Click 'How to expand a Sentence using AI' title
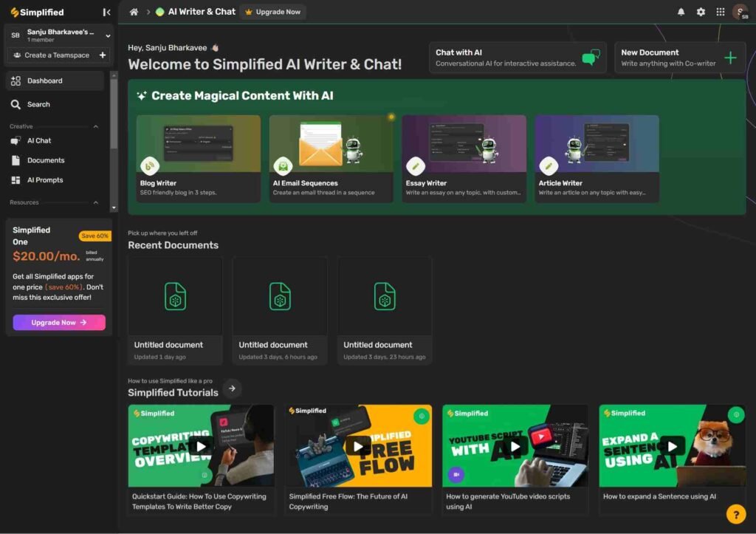 tap(659, 496)
